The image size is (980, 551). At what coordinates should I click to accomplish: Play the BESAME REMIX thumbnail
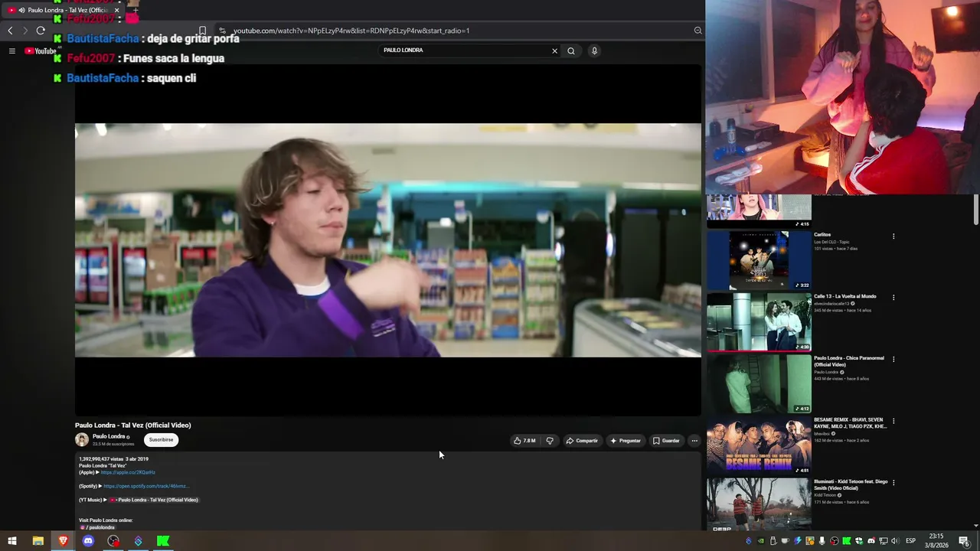[x=759, y=445]
